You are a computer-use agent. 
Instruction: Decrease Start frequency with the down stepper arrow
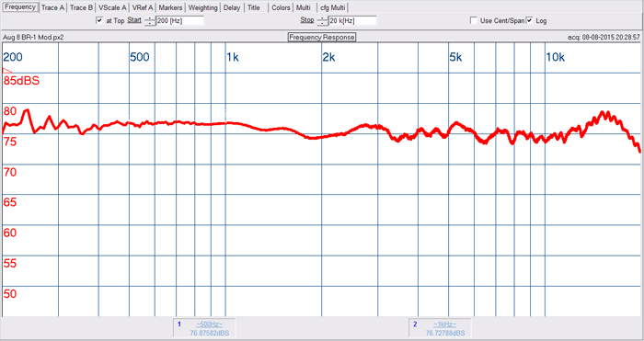tap(150, 23)
